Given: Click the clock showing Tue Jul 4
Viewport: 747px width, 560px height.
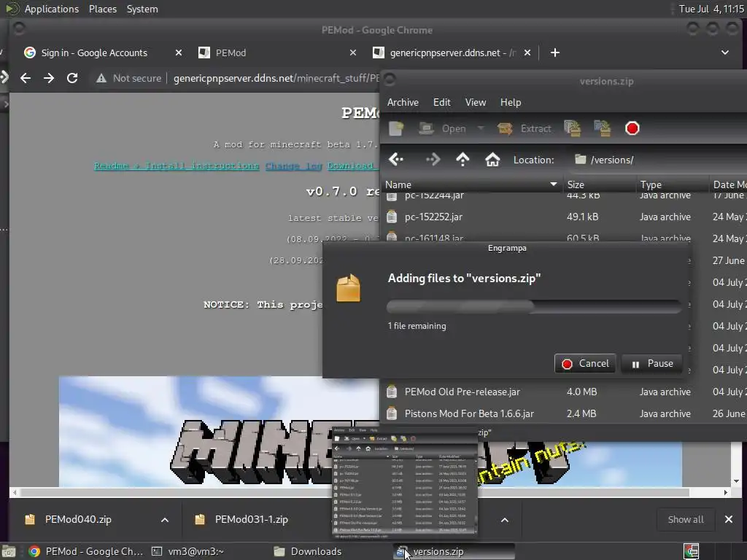Looking at the screenshot, I should (x=711, y=9).
